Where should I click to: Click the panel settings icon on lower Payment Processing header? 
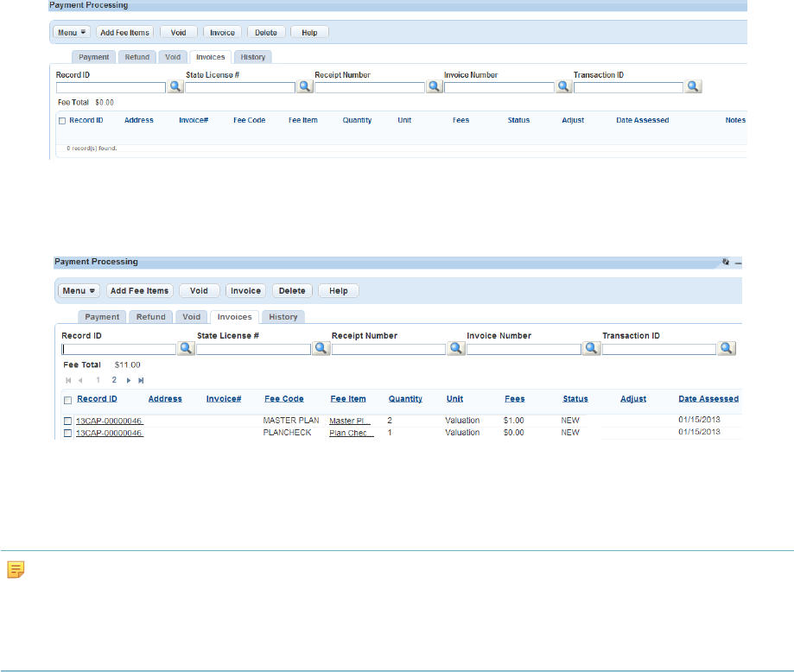(726, 262)
